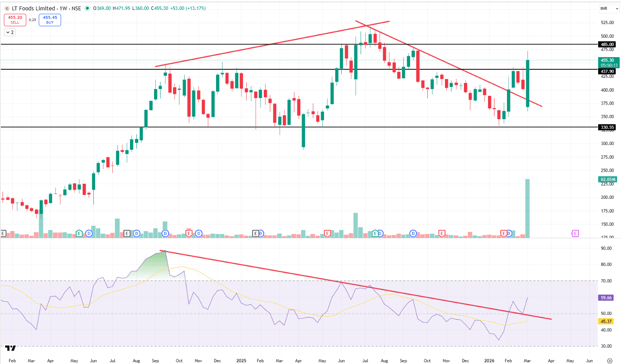Screen dimensions: 621x364
Task: Open the dividend marker just before Aug 2025
Action: click(x=380, y=233)
